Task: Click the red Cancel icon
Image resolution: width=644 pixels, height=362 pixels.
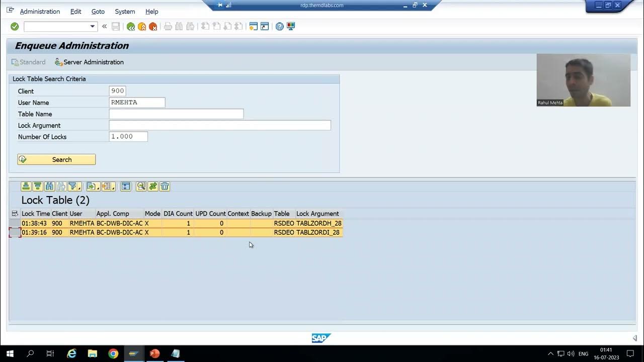Action: 153,26
